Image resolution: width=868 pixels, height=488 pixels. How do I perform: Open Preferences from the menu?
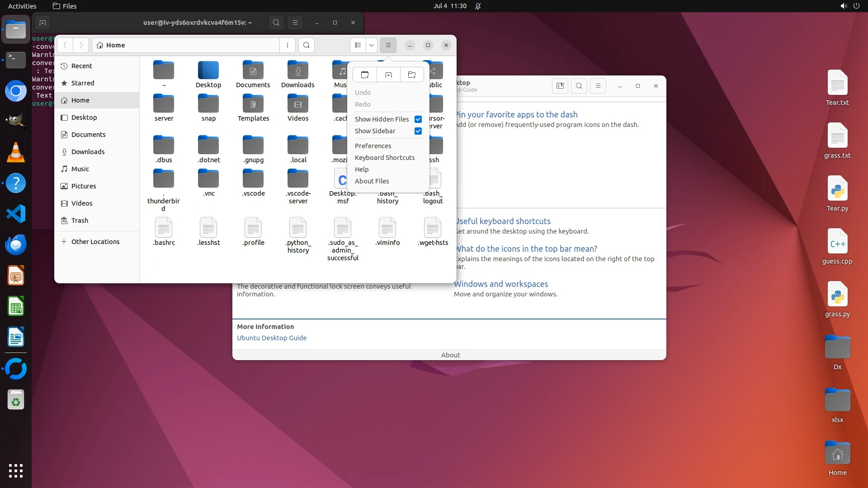coord(373,146)
